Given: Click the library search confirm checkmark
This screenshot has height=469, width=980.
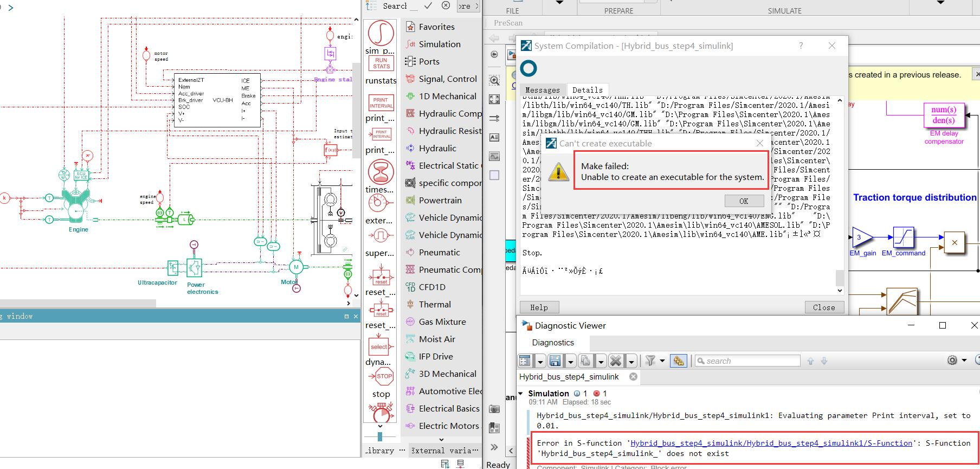Looking at the screenshot, I should click(428, 5).
